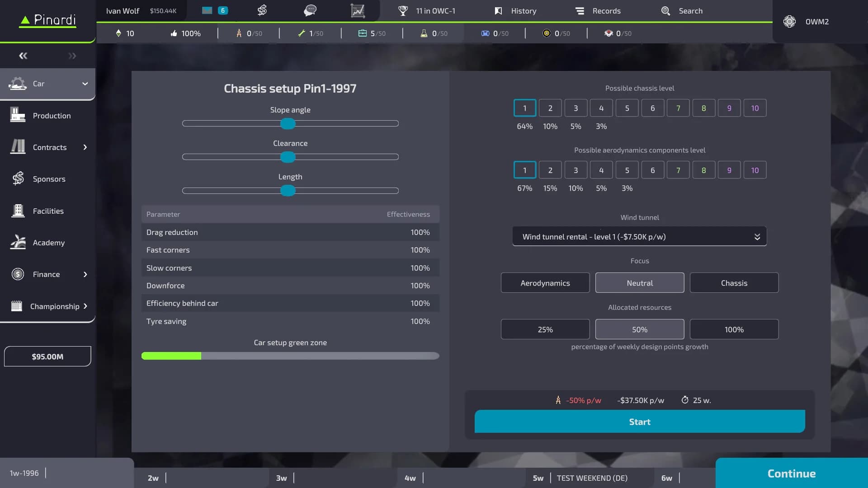The image size is (868, 488).
Task: Open the dollar finances icon in top bar
Action: point(262,10)
